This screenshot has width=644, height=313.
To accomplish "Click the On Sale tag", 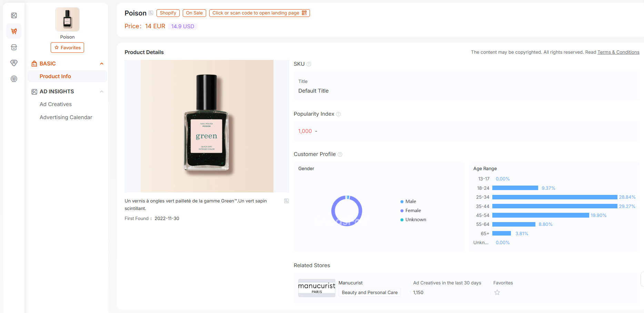I will [194, 13].
